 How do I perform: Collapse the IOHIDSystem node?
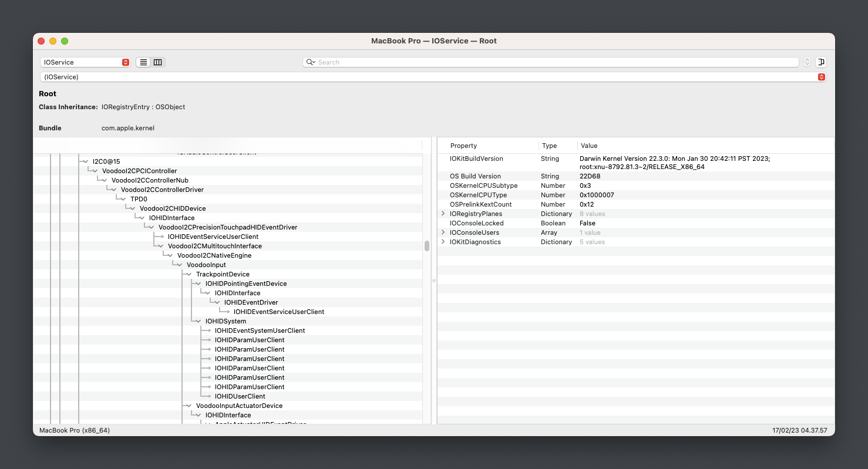[199, 321]
